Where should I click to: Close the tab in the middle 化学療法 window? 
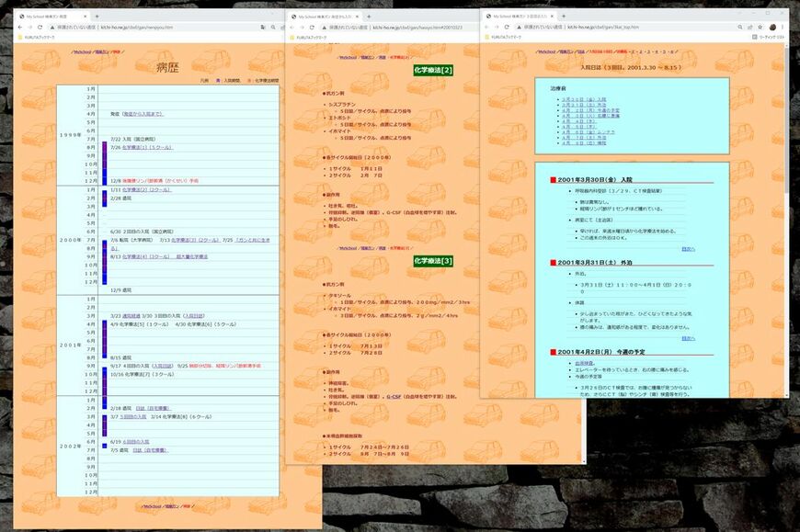point(357,17)
